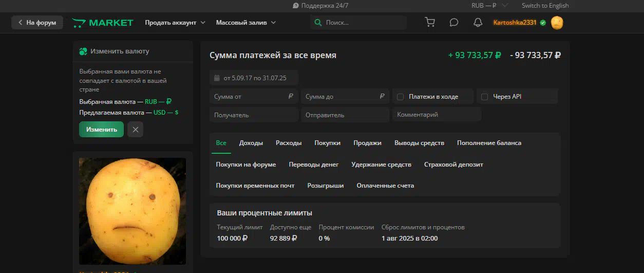Screen dimensions: 644x273
Task: Click the change currency coins icon
Action: (x=83, y=51)
